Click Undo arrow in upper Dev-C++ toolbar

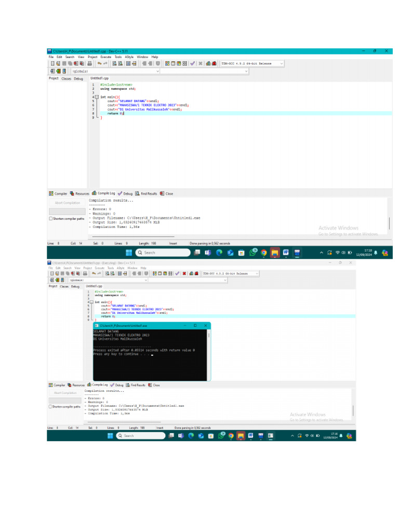tap(99, 63)
